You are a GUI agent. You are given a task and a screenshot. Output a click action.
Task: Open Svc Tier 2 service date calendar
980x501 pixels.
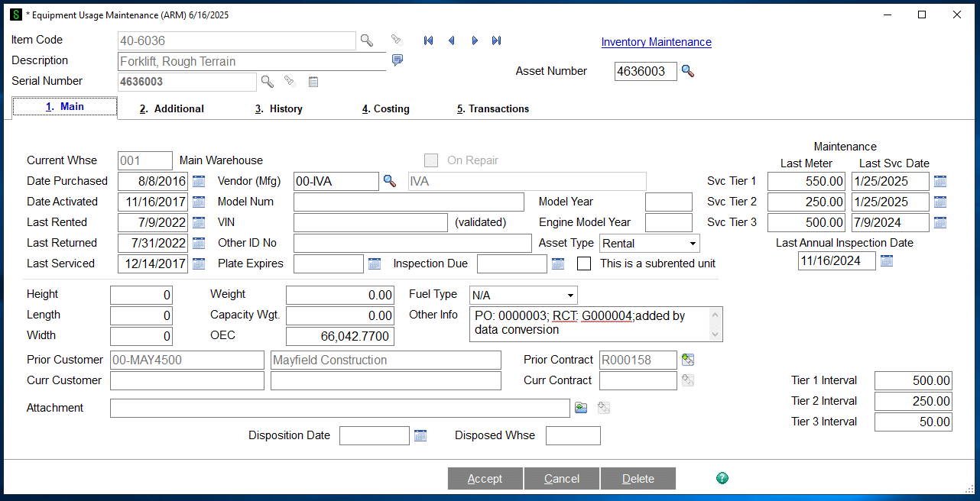pyautogui.click(x=940, y=202)
